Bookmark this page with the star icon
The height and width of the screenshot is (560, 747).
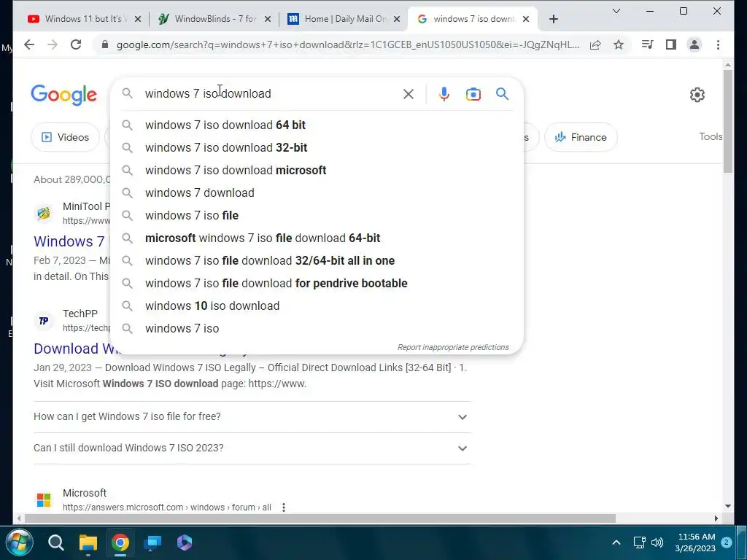tap(619, 44)
